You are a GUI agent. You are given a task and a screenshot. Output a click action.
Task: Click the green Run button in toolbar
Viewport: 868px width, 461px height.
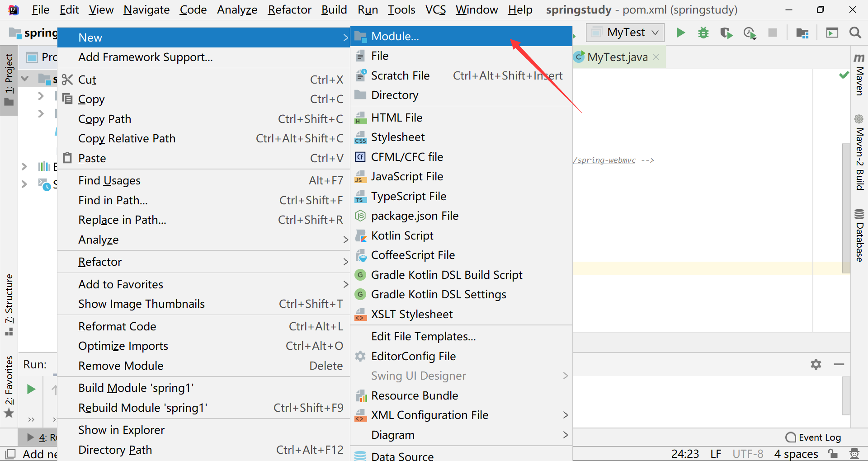680,33
